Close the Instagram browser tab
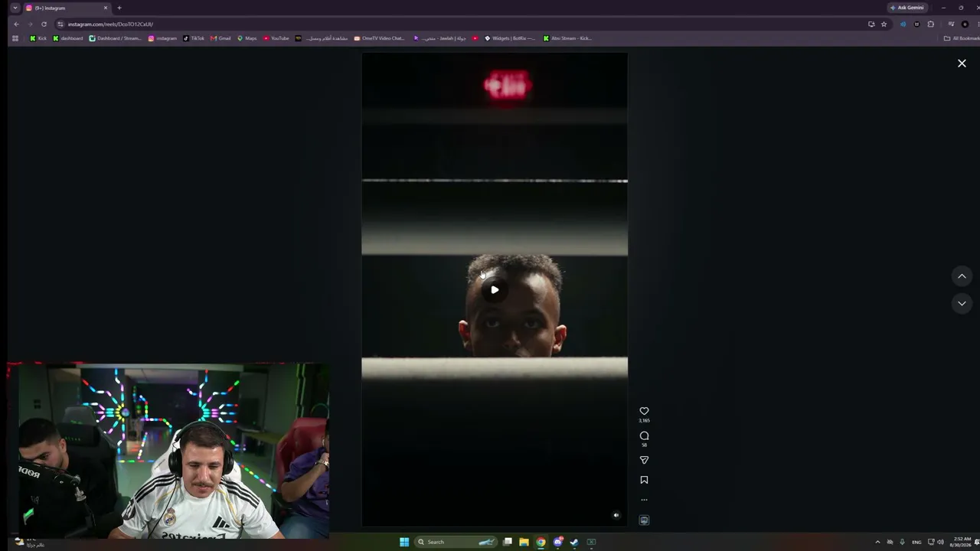 (106, 8)
